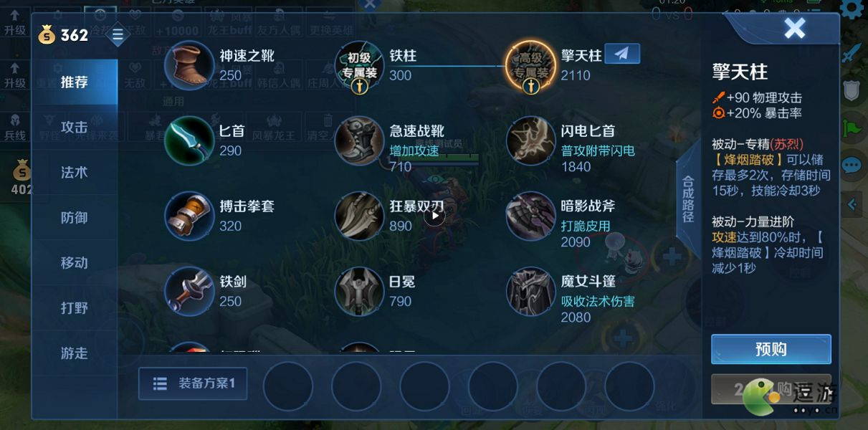Switch to the 攻击 category tab
The width and height of the screenshot is (868, 430).
75,128
